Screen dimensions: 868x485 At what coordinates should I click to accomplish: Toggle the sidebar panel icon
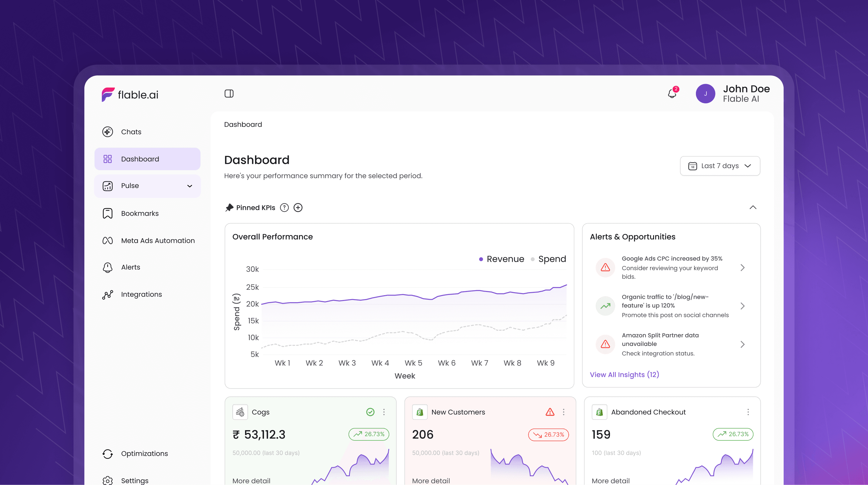pos(229,94)
